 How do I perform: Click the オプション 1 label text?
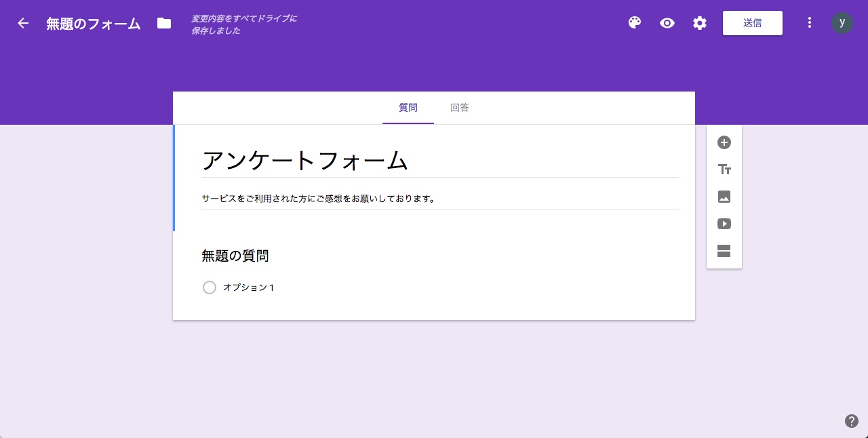pyautogui.click(x=249, y=287)
